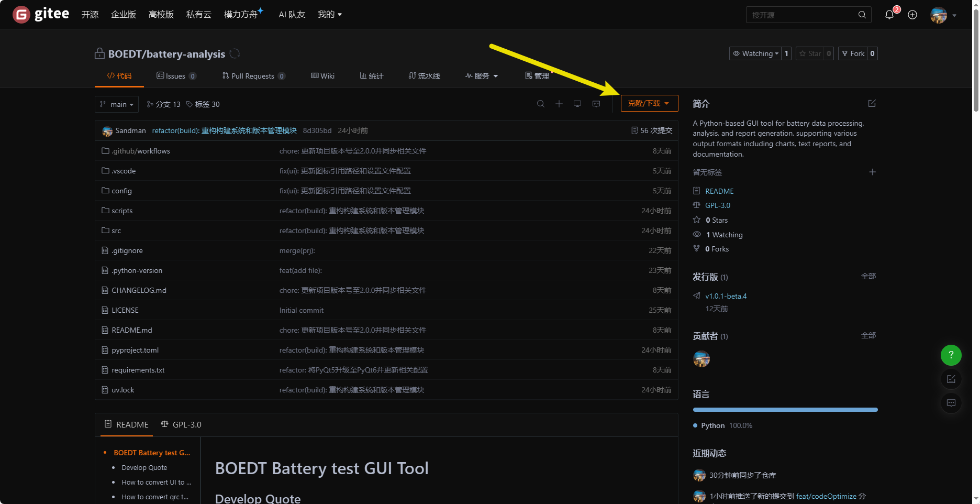The image size is (980, 504).
Task: Open the requirements.txt file
Action: [x=138, y=370]
